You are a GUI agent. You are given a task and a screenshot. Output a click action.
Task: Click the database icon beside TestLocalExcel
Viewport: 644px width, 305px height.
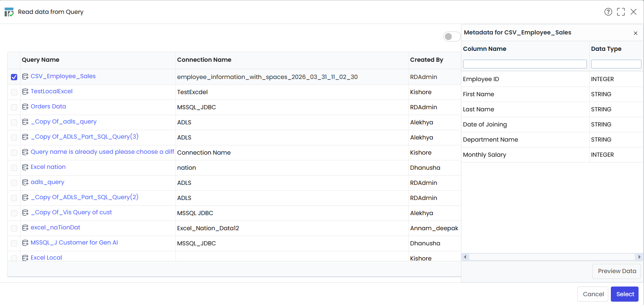point(25,92)
